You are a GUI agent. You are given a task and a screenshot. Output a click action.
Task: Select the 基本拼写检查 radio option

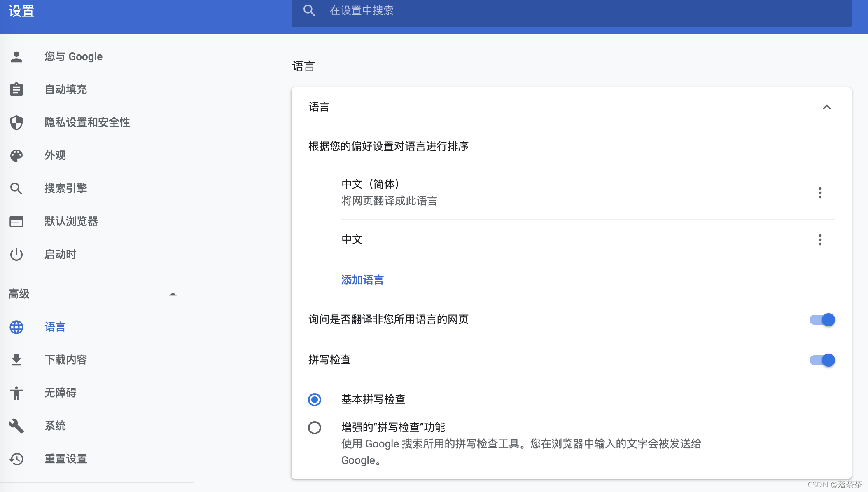[315, 400]
